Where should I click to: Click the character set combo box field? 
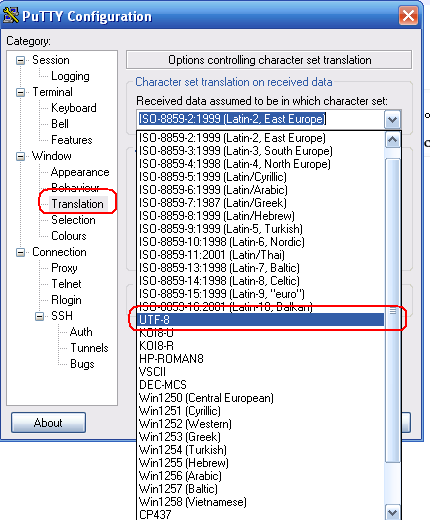click(x=260, y=119)
